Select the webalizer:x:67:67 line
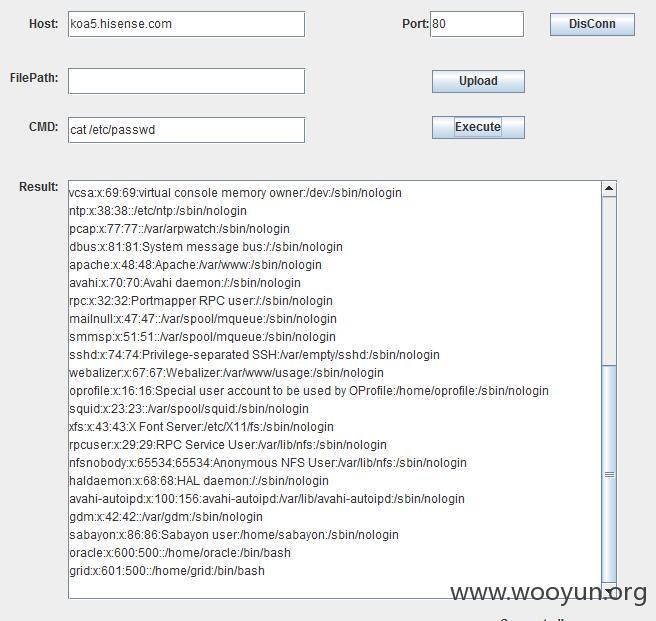Image resolution: width=656 pixels, height=621 pixels. [x=226, y=373]
